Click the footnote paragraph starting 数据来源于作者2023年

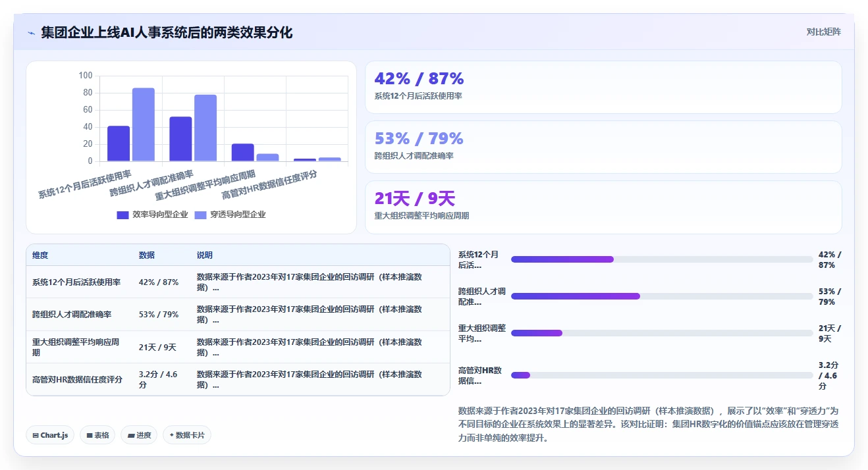649,424
